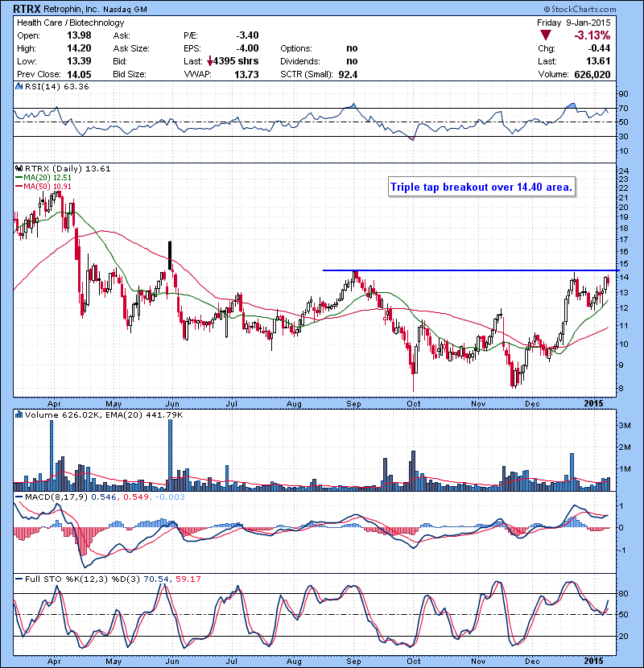Click the Triple tap breakout annotation box

481,187
